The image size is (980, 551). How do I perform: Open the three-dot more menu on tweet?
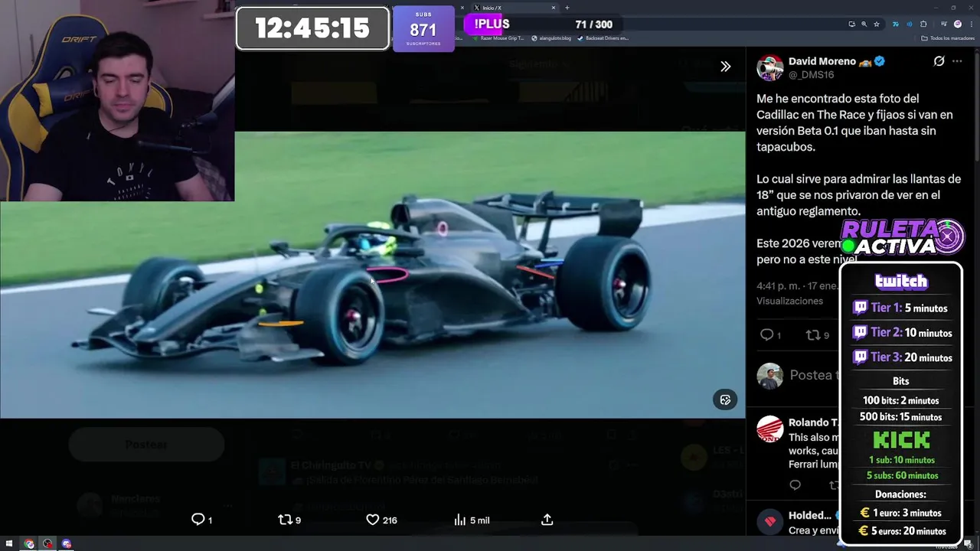(957, 61)
